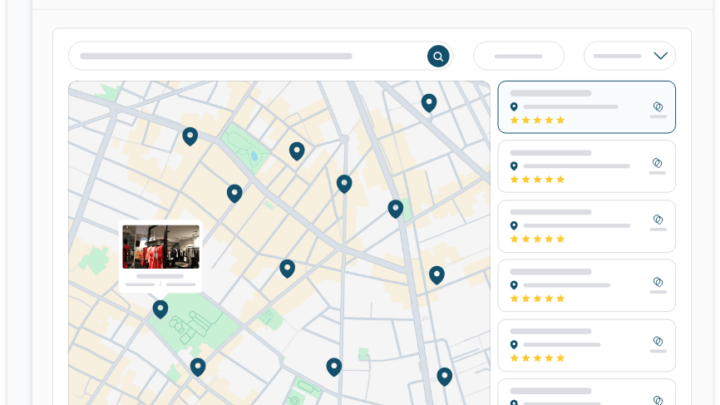Click the location pin icon in the second result card
The image size is (720, 405).
click(514, 166)
